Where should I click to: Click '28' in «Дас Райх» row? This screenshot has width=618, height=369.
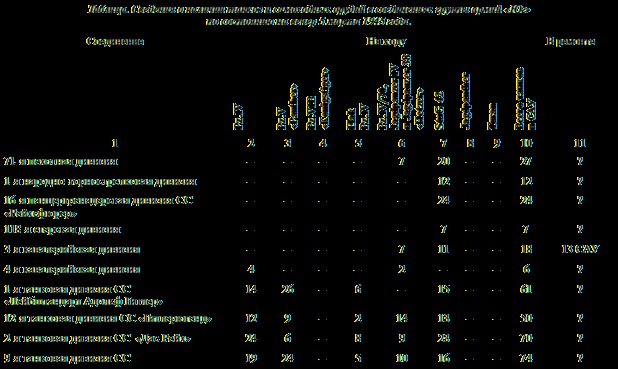(443, 338)
